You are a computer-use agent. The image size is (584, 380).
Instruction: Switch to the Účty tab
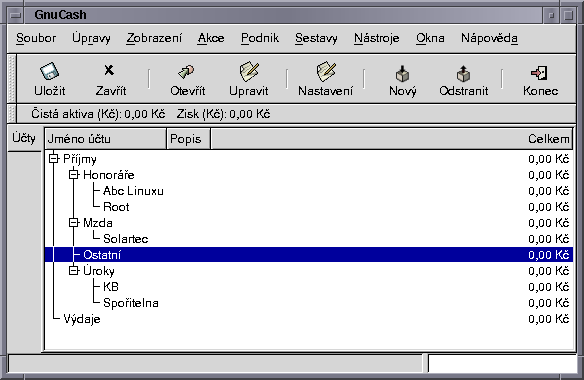pyautogui.click(x=24, y=139)
